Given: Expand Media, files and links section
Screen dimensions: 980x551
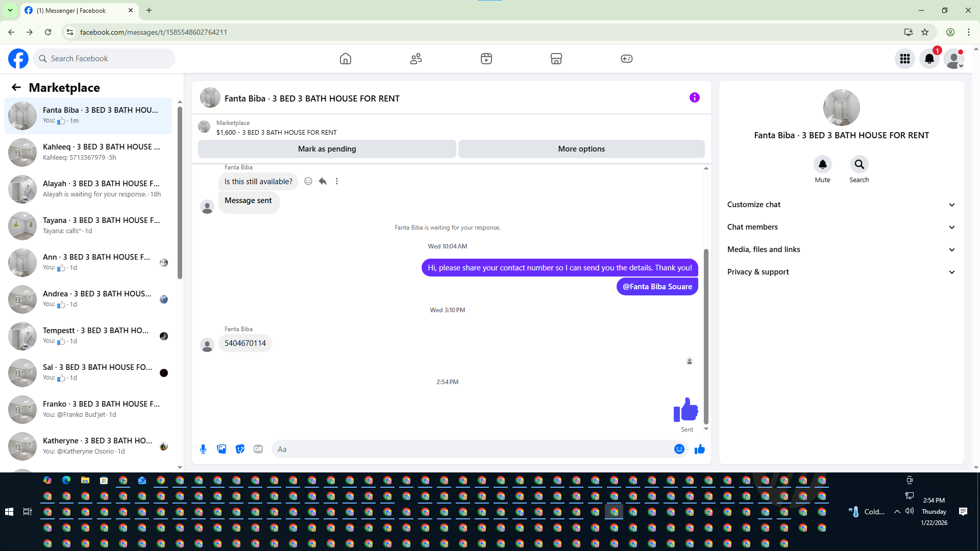Looking at the screenshot, I should (x=842, y=249).
